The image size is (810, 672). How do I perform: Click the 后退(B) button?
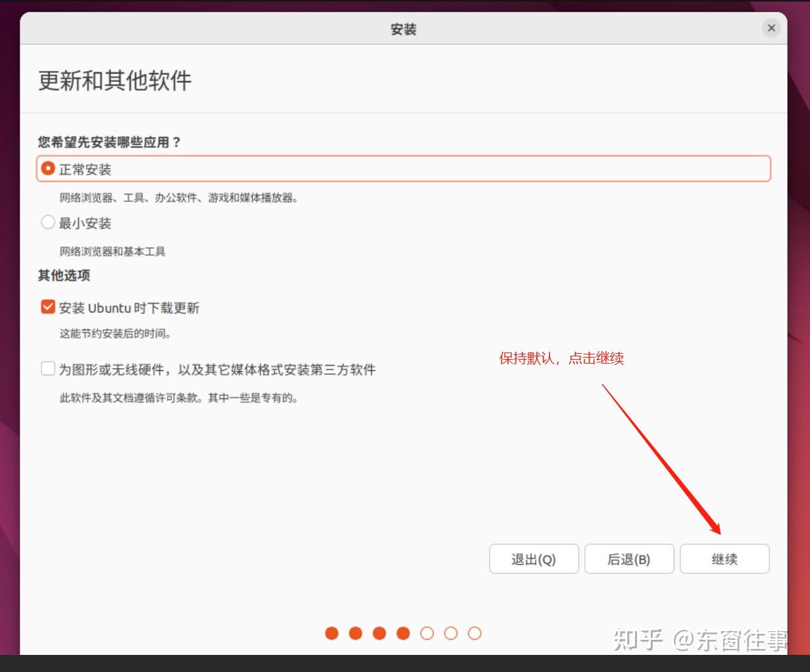(x=629, y=559)
